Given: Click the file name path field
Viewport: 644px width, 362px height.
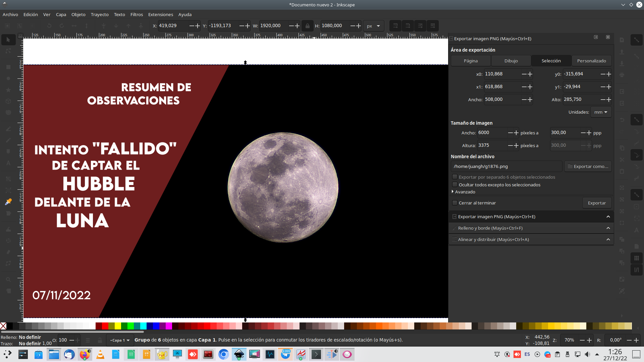Looking at the screenshot, I should tap(506, 166).
